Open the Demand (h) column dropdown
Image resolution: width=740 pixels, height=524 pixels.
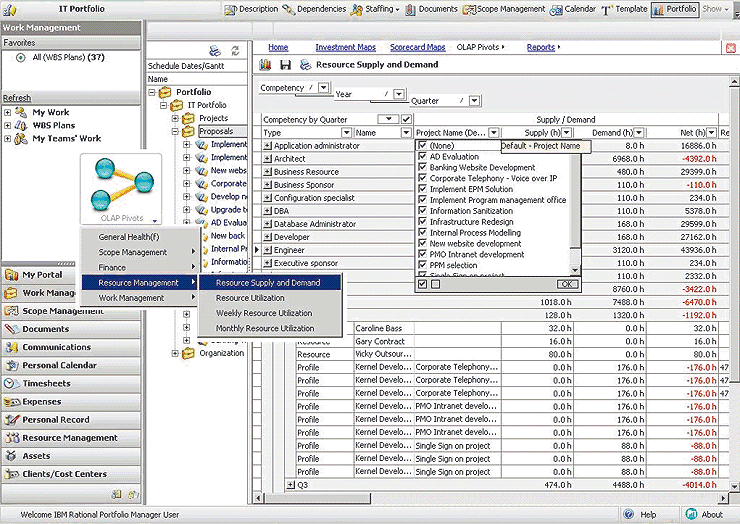pyautogui.click(x=639, y=133)
